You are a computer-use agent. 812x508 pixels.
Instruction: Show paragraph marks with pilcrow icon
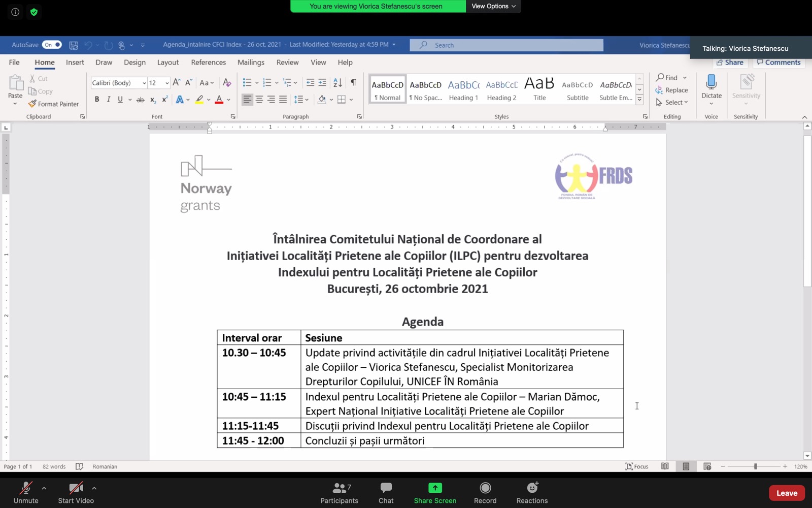(353, 82)
